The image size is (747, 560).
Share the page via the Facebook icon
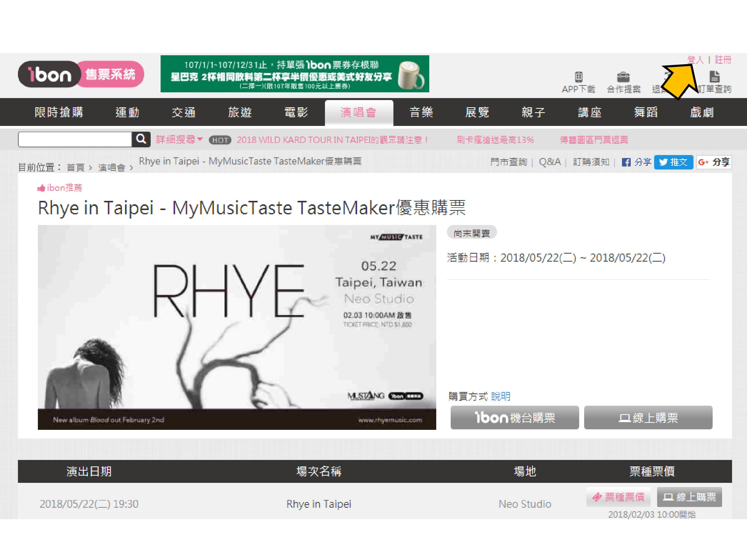pos(626,162)
